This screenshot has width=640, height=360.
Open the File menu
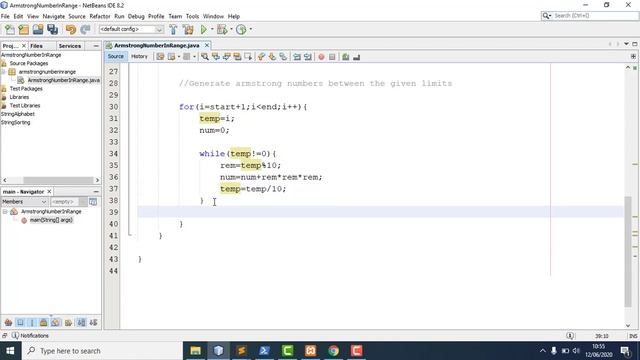pos(5,16)
